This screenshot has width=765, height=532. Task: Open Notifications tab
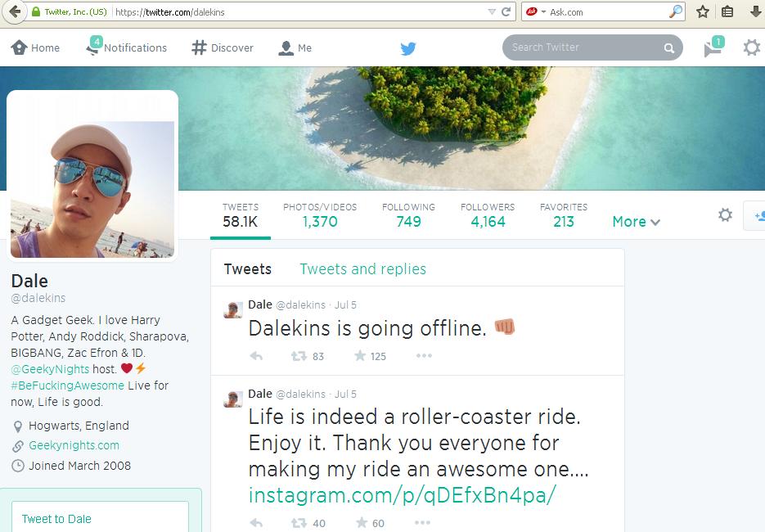click(x=126, y=47)
